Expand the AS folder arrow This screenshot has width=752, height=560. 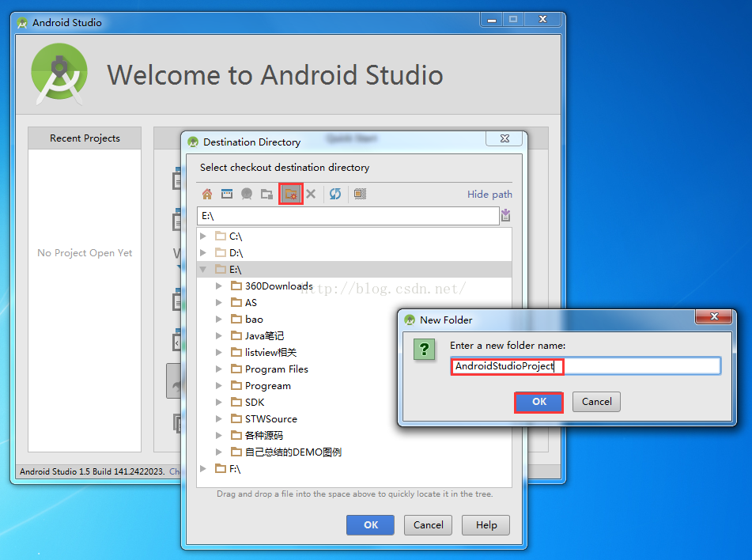(219, 303)
